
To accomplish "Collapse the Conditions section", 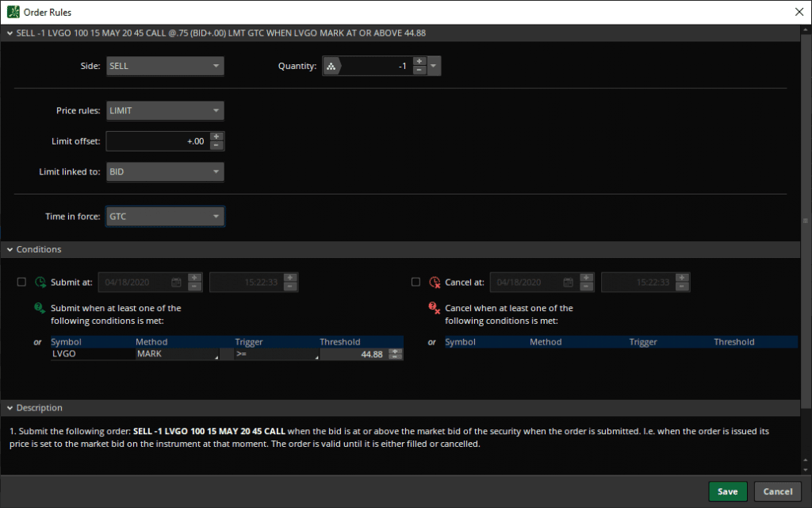I will coord(9,250).
